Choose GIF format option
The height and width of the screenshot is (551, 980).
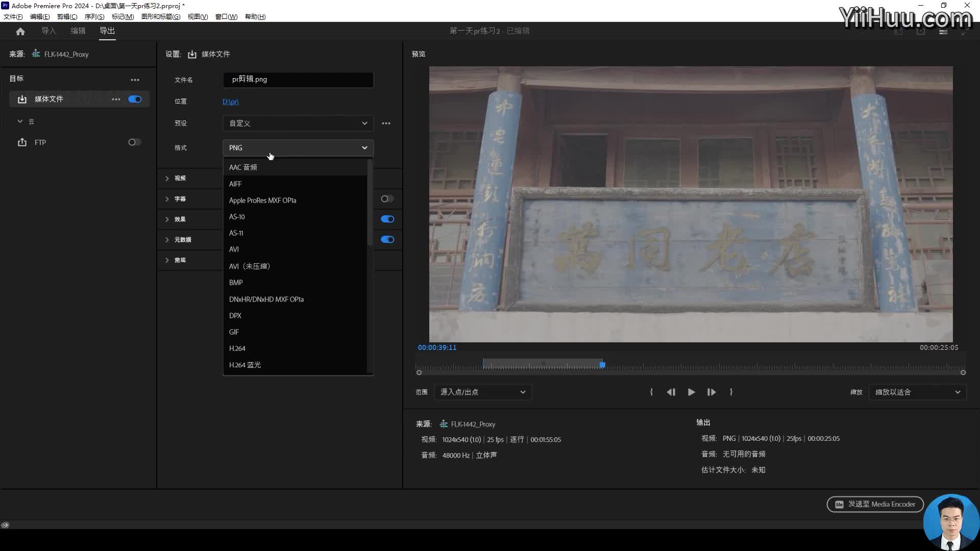[295, 332]
